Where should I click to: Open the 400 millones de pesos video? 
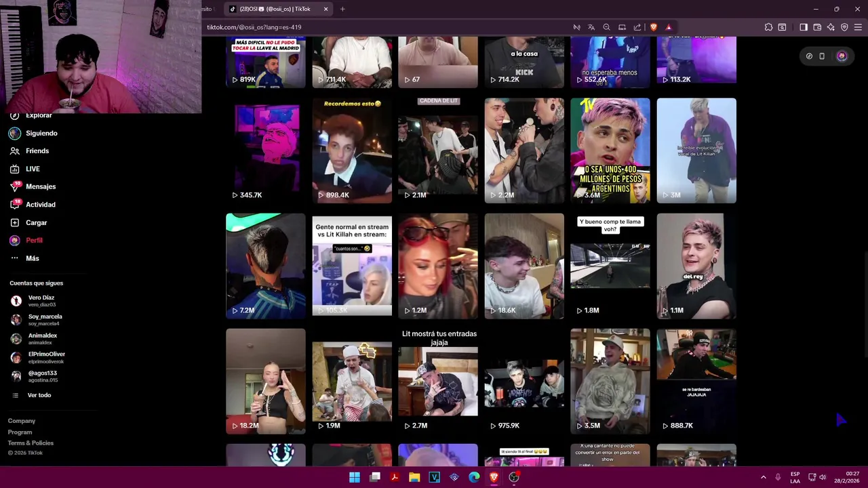610,150
